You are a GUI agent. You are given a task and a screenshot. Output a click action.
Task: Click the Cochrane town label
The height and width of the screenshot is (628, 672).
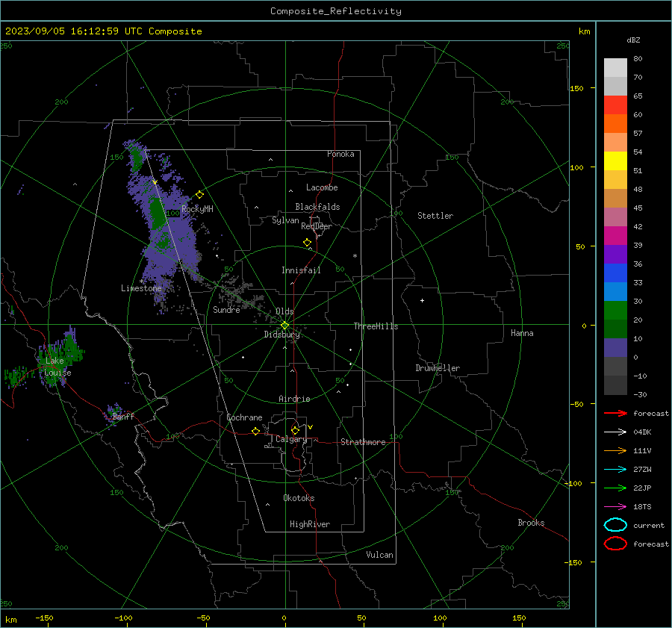[x=244, y=417]
